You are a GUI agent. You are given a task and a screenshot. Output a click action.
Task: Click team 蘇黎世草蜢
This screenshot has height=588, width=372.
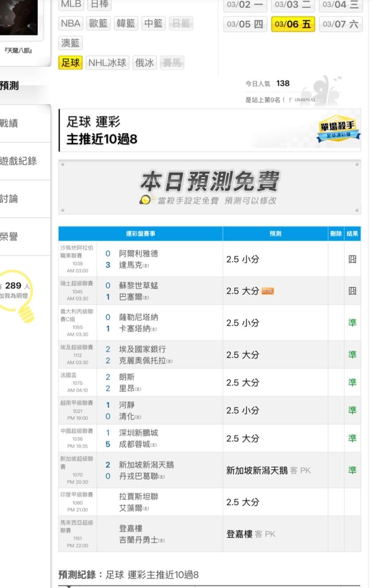click(138, 285)
